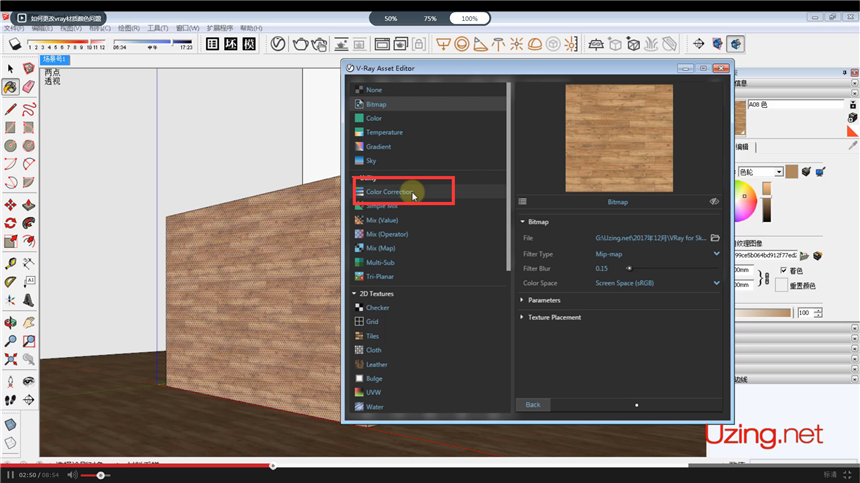Click folder icon to browse bitmap file
The image size is (860, 483).
tap(715, 238)
